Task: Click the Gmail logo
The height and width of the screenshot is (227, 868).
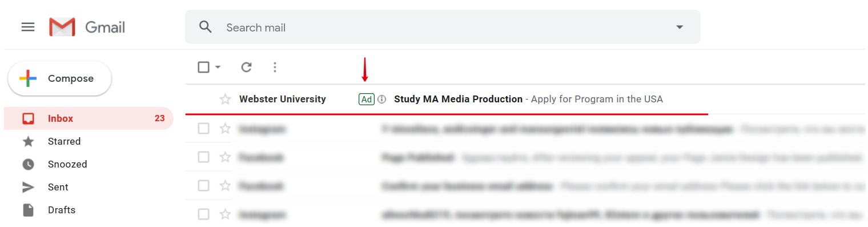Action: (x=87, y=27)
